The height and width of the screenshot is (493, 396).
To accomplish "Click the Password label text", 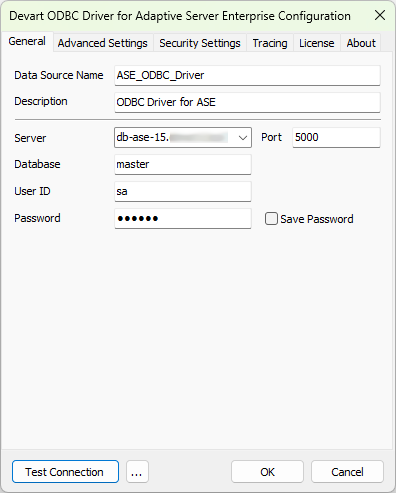I will pos(37,218).
